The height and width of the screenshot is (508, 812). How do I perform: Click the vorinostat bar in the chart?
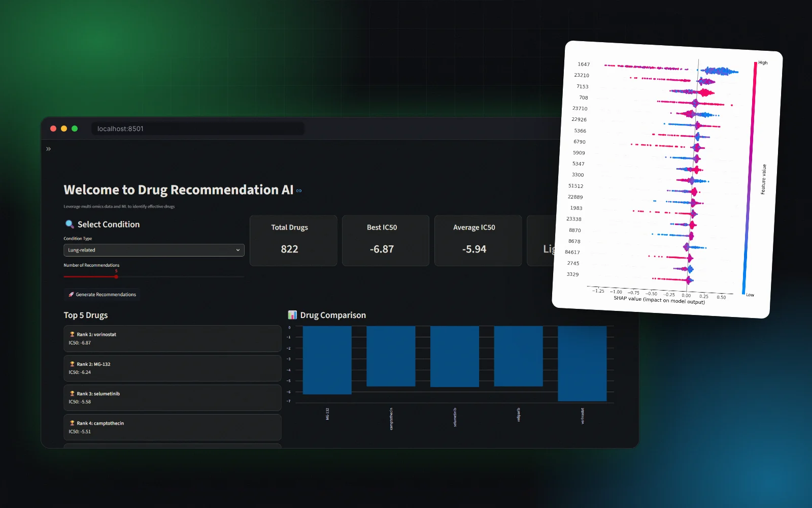pyautogui.click(x=582, y=364)
